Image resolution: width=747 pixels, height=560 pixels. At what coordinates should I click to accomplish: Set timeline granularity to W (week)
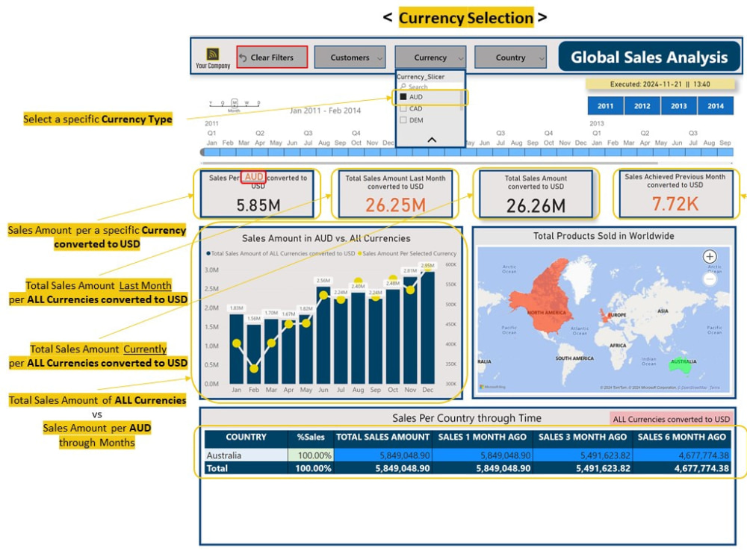coord(247,103)
